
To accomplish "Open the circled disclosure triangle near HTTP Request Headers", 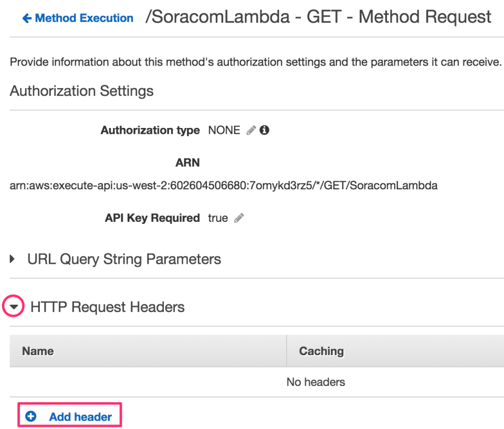I will 14,306.
